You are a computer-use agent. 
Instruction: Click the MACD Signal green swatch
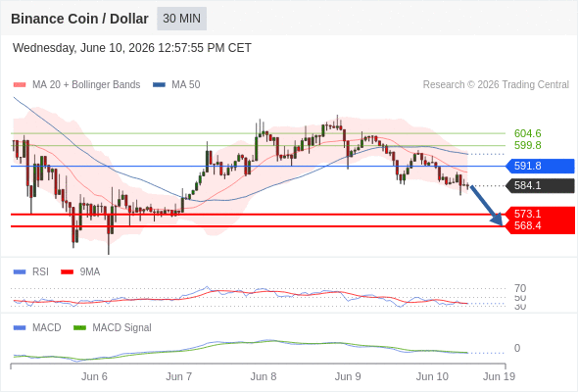click(79, 328)
